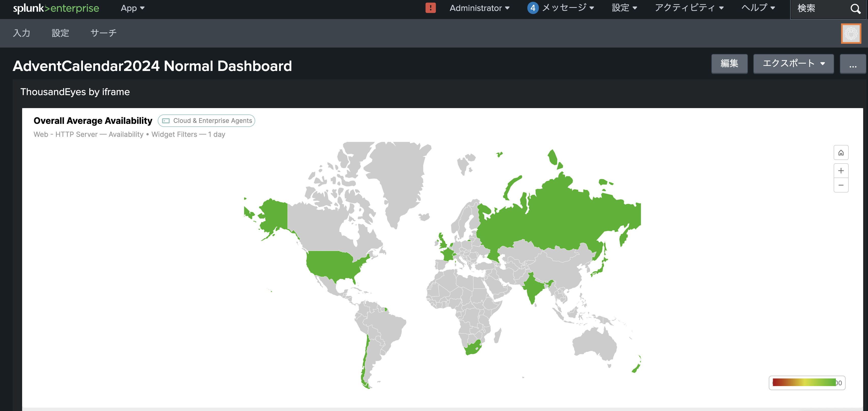Click the availability color gradient legend
868x411 pixels.
[x=804, y=382]
